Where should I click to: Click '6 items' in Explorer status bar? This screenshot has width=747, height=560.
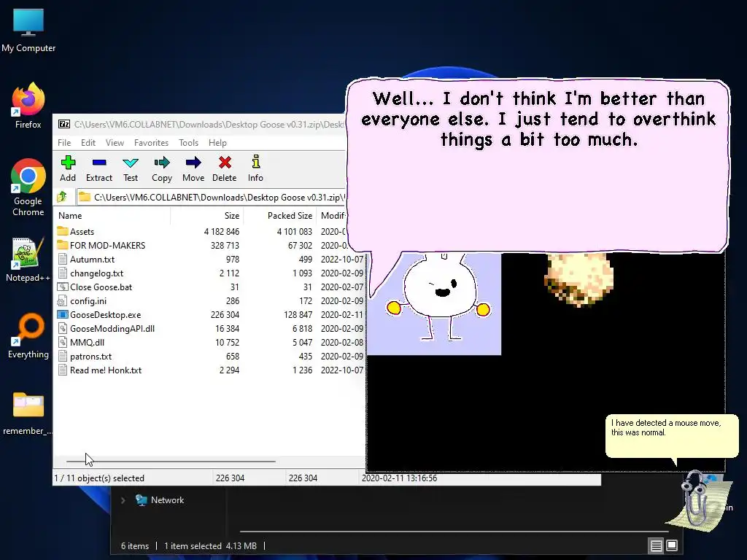[x=135, y=545]
